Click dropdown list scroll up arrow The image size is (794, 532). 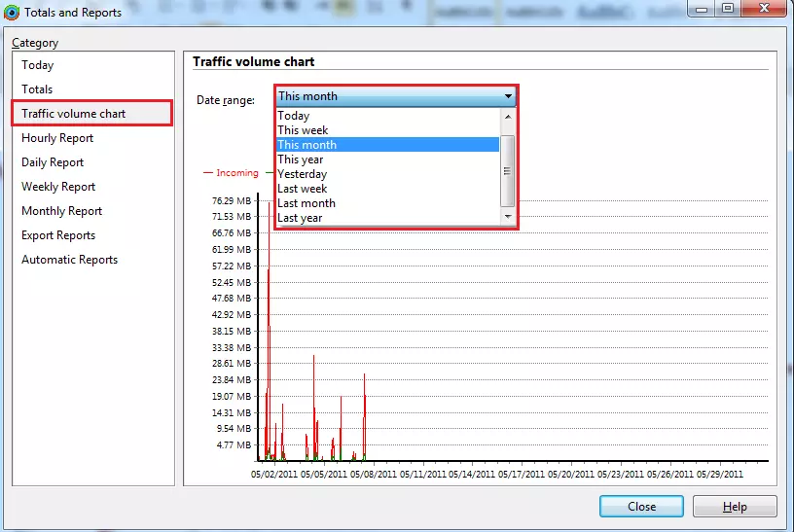pyautogui.click(x=508, y=117)
